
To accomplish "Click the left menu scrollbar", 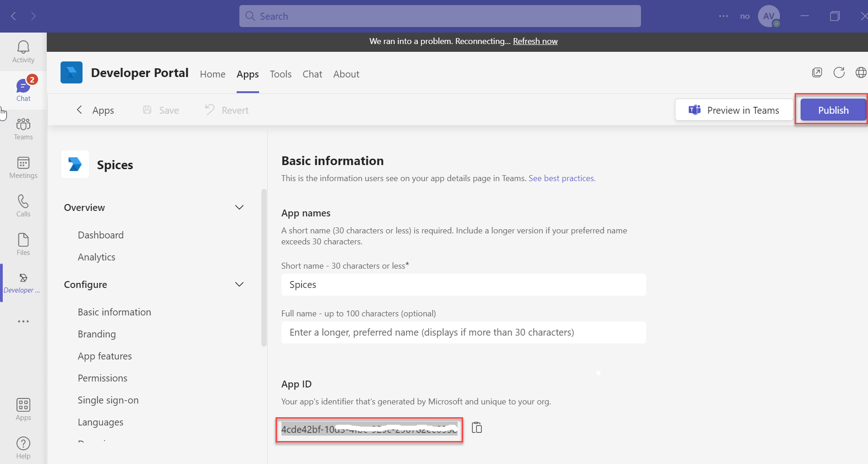I will [x=264, y=268].
